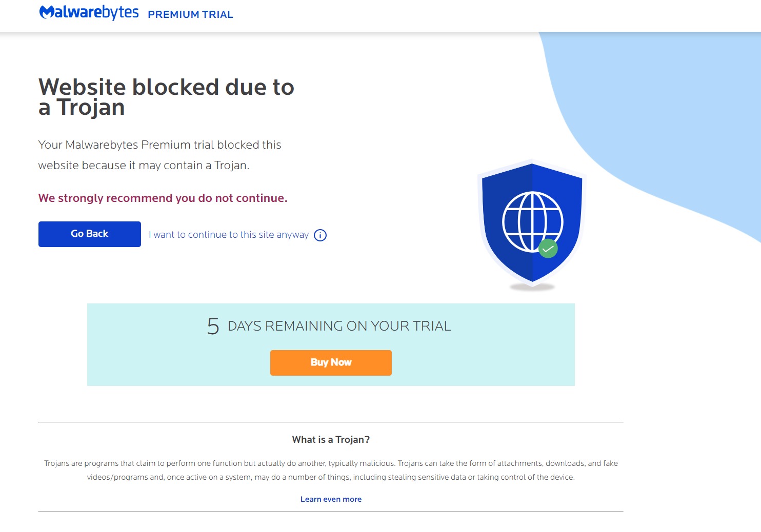Click the 'Website blocked due to a Trojan' heading
761x532 pixels.
(x=166, y=97)
